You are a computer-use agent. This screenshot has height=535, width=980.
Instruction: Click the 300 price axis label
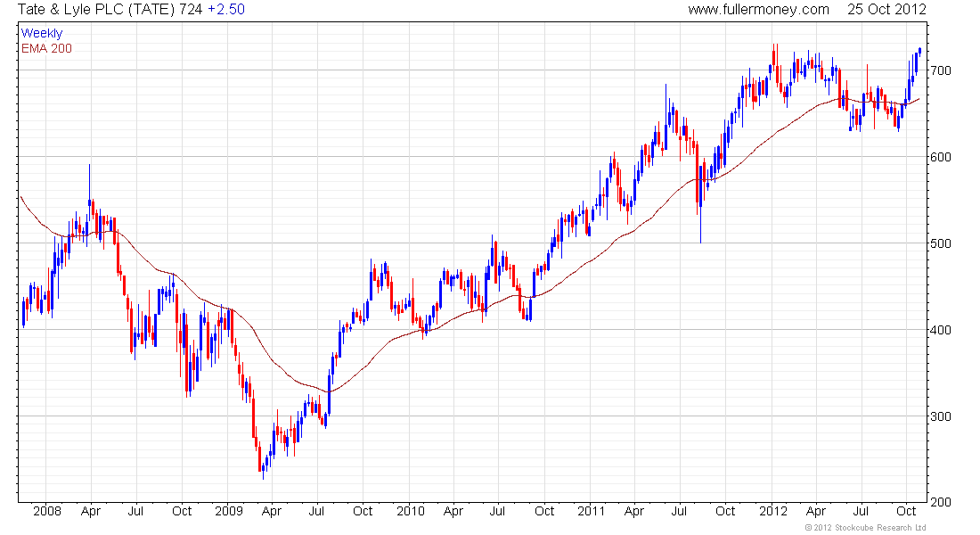coord(941,416)
